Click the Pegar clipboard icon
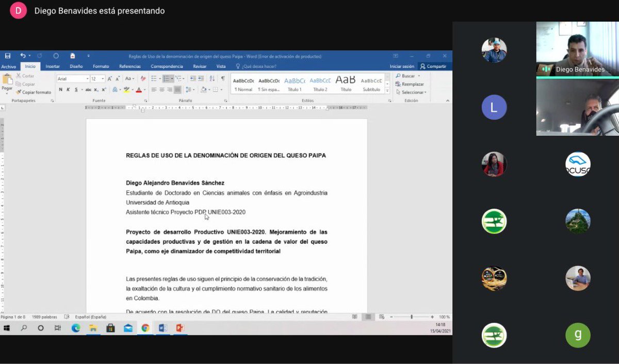 coord(7,79)
